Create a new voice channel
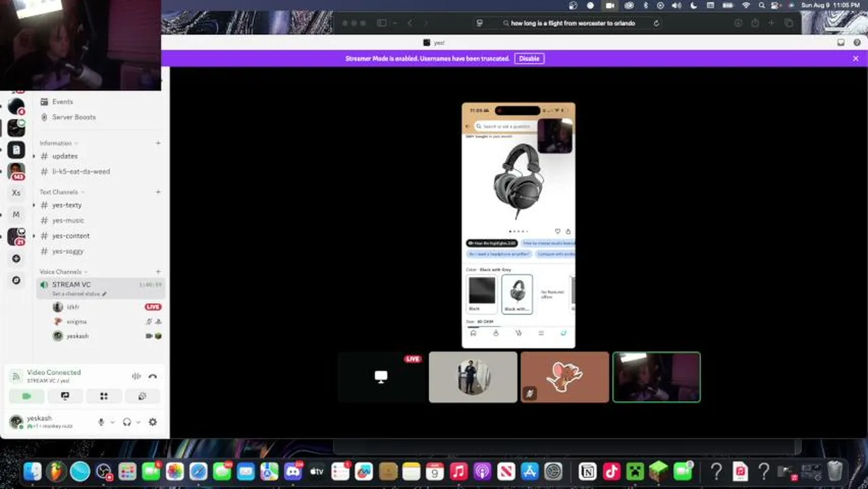The width and height of the screenshot is (868, 489). coord(158,272)
